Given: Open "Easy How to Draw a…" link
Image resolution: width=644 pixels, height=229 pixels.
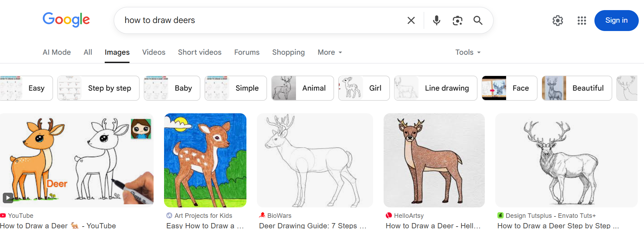Looking at the screenshot, I should pos(205,226).
